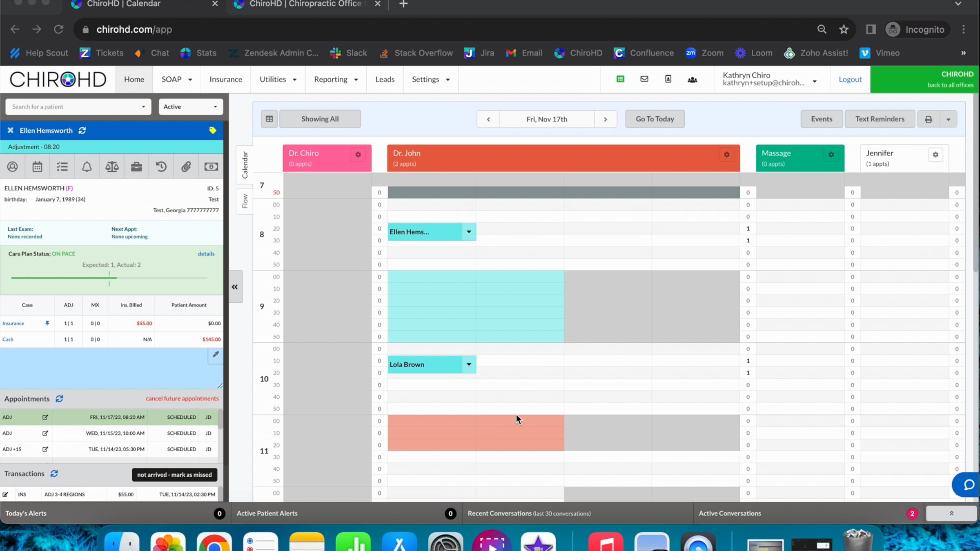Screen dimensions: 980x551
Task: Open the patient calendar icon
Action: coord(37,167)
